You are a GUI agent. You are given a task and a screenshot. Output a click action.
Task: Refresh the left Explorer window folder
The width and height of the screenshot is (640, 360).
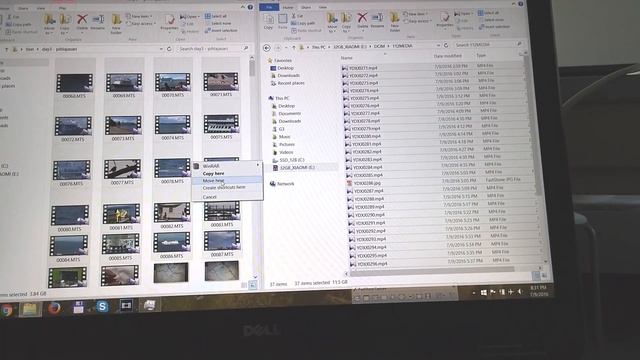click(x=169, y=49)
